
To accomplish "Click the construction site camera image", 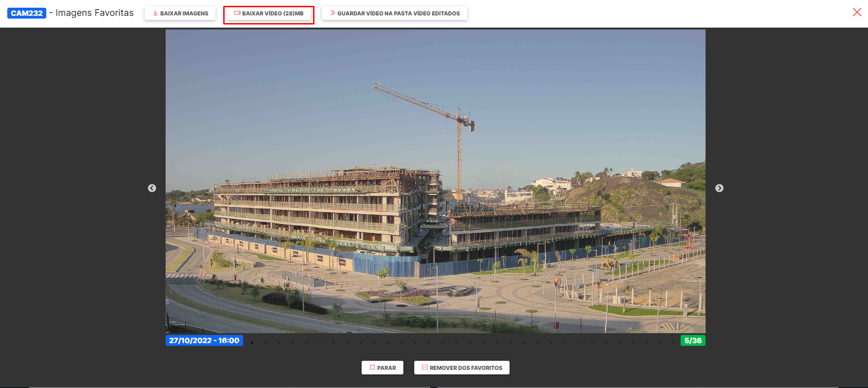I will [435, 181].
